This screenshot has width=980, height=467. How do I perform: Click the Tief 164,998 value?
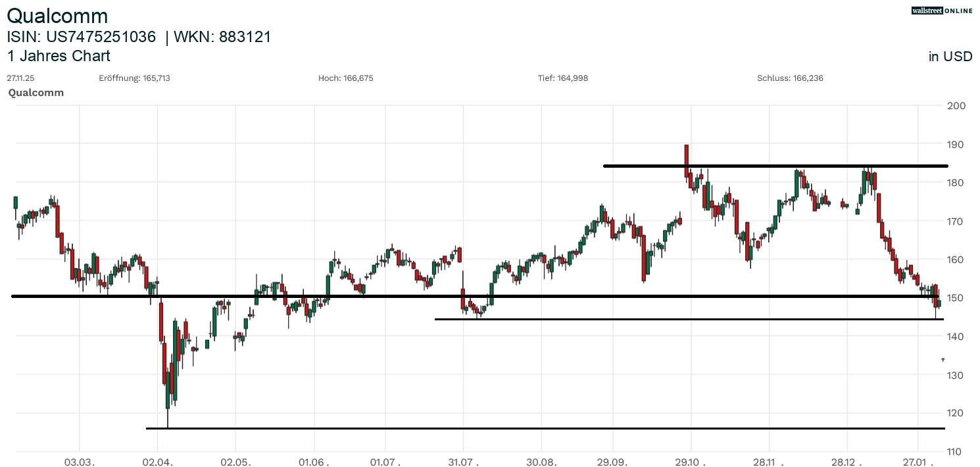[572, 78]
